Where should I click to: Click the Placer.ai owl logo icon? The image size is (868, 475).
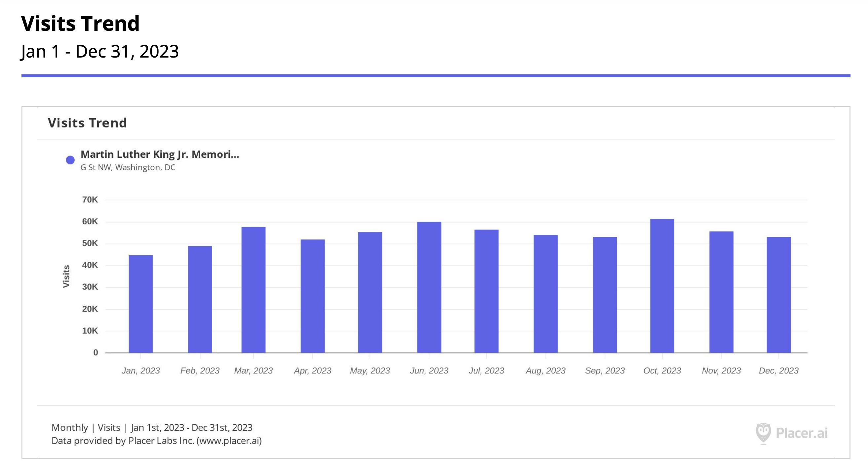point(763,433)
